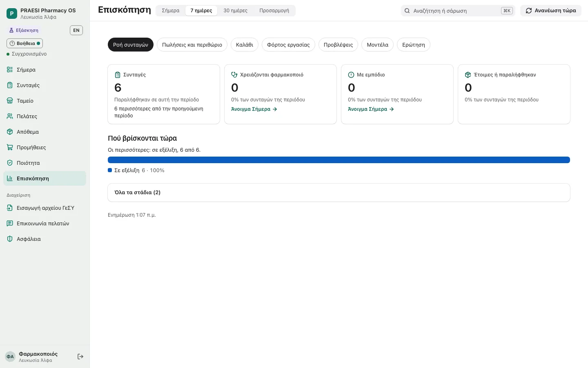Switch to the Μοντέλα tab
588x368 pixels.
tap(378, 45)
